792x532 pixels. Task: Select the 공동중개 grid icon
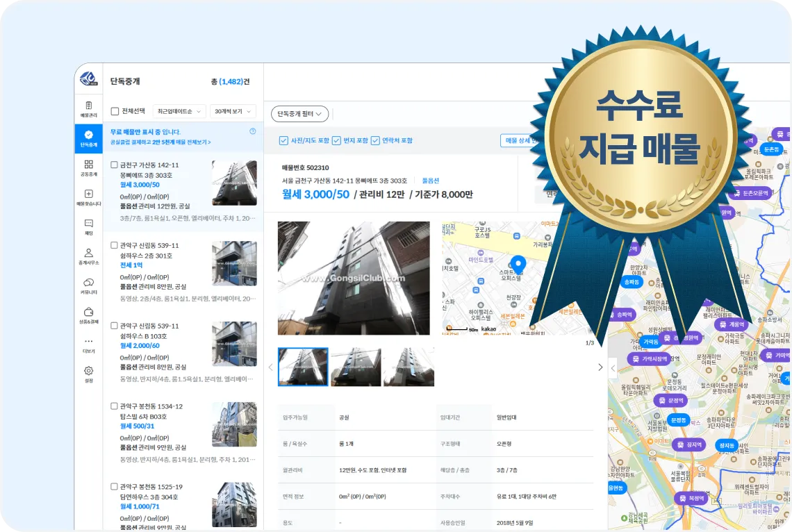(x=88, y=168)
